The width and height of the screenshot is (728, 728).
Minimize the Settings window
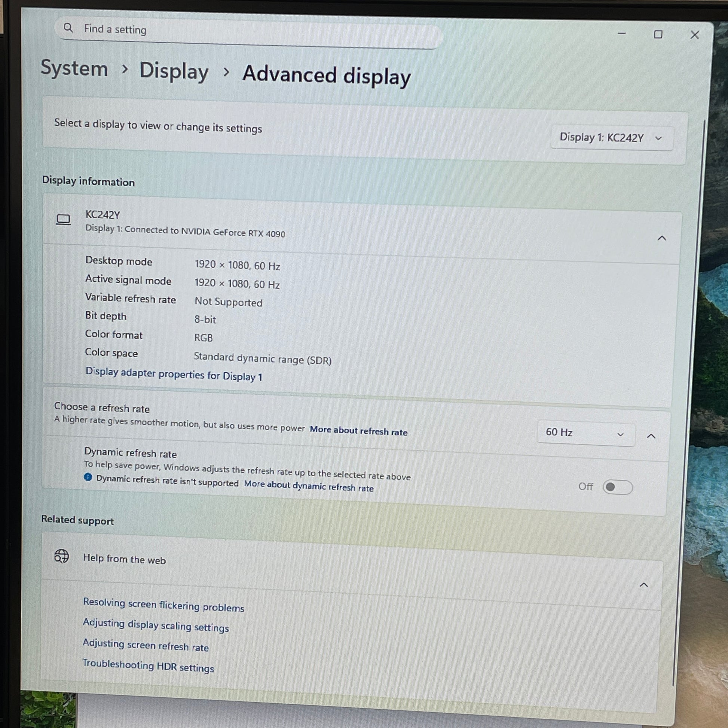622,34
